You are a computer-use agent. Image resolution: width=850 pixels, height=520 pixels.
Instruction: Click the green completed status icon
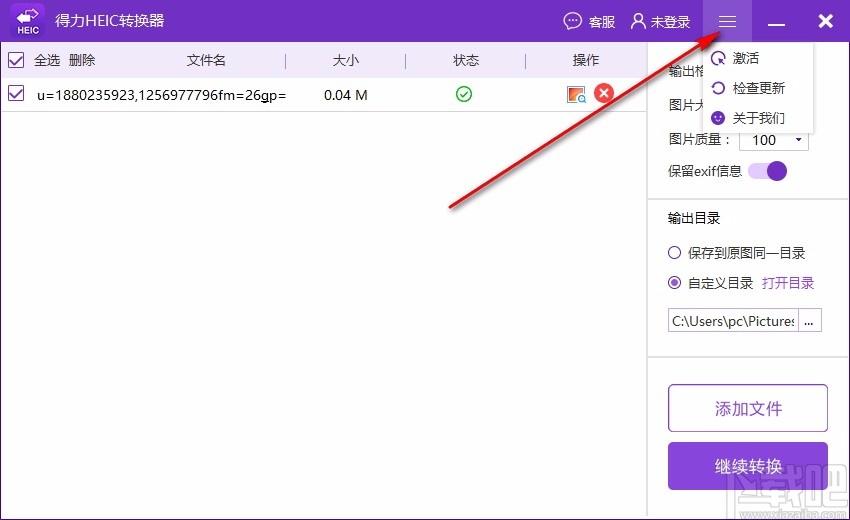click(x=464, y=94)
